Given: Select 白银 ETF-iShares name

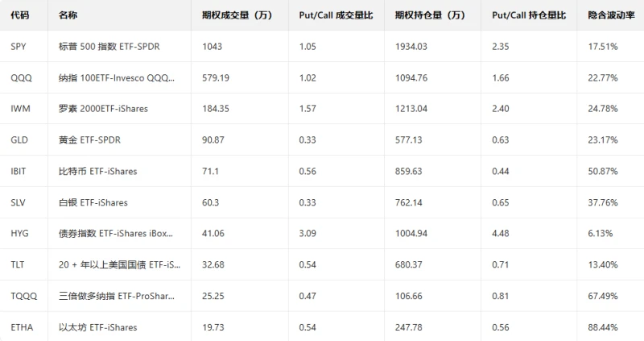Looking at the screenshot, I should point(93,202).
